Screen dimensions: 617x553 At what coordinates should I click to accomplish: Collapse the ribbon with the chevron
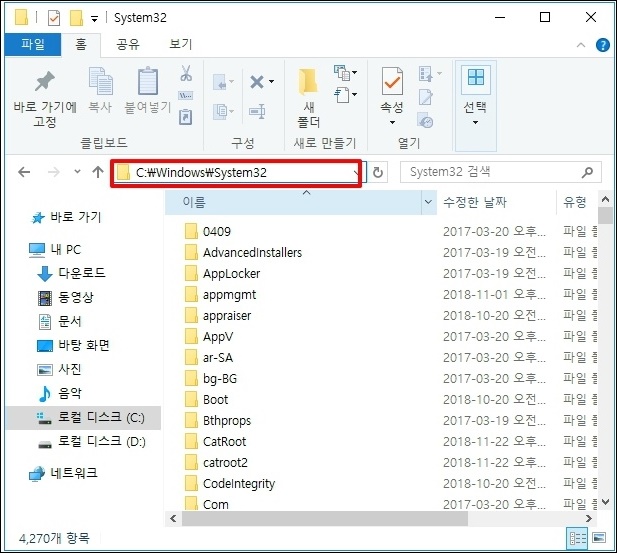click(581, 45)
